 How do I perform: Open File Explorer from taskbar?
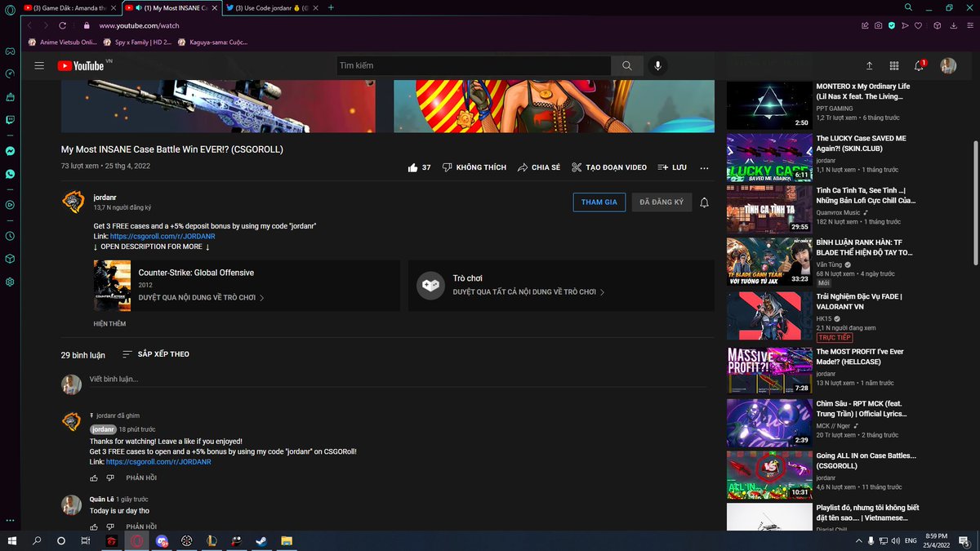[x=287, y=540]
